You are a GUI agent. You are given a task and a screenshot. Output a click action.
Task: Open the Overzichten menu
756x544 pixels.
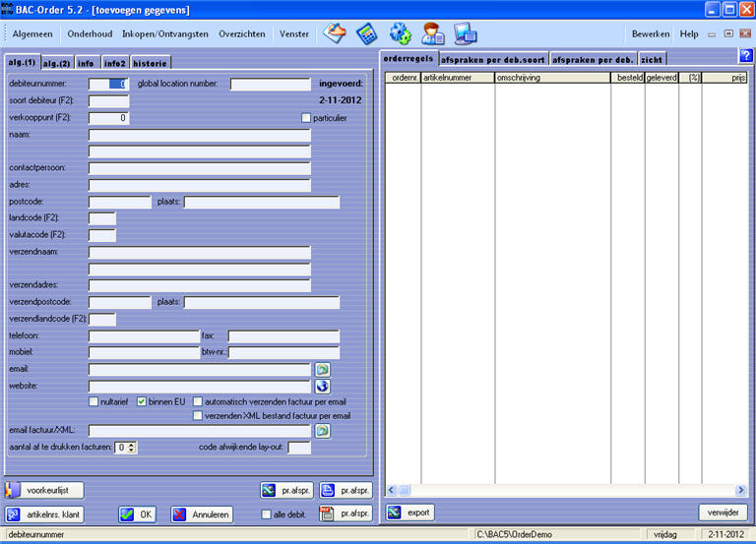tap(241, 33)
